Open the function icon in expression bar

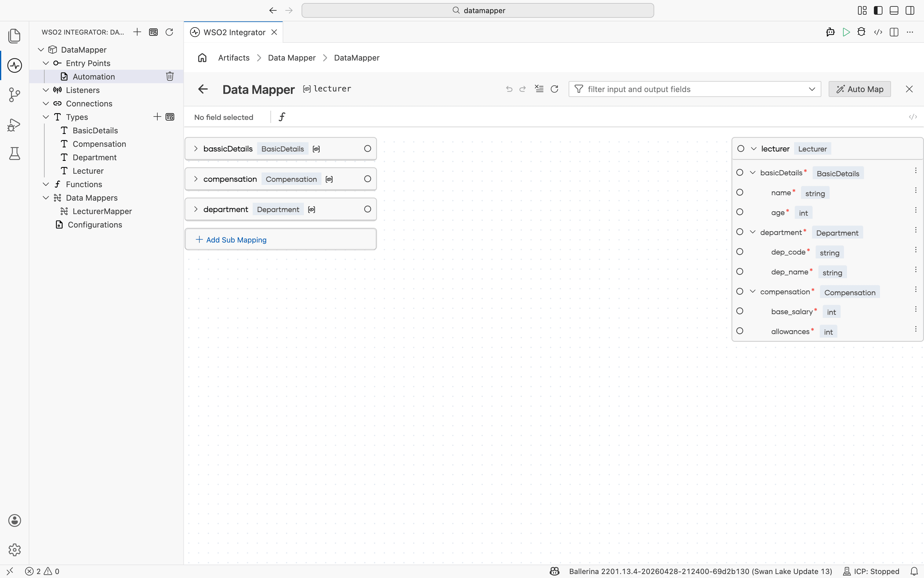[x=282, y=117]
